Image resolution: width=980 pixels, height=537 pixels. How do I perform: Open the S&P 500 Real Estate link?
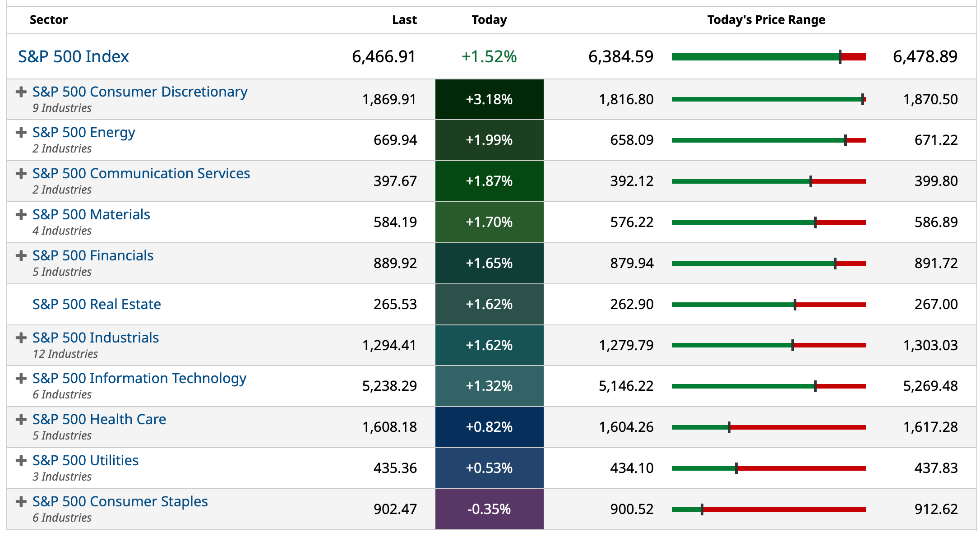(x=97, y=305)
